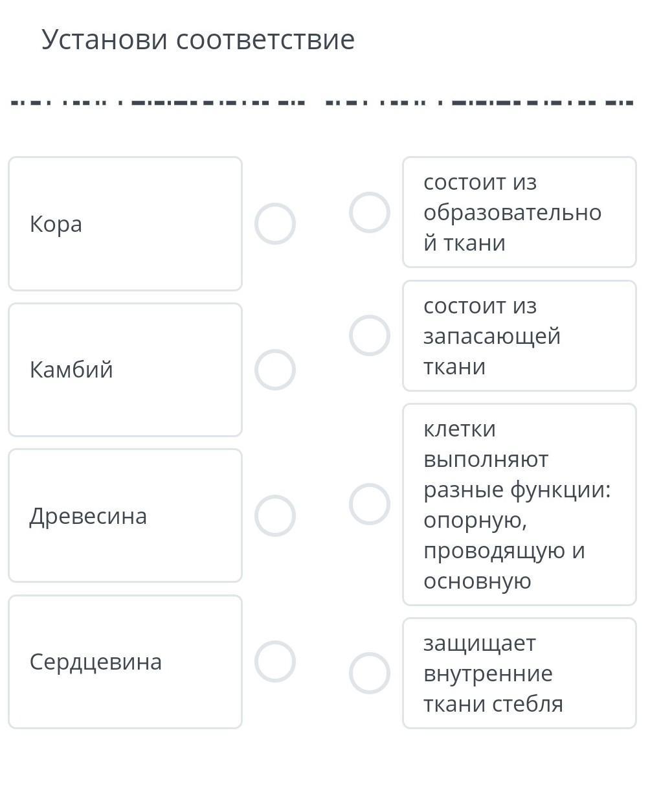Click the Камбий term card
Viewport: 672px width, 792px height.
(x=125, y=370)
